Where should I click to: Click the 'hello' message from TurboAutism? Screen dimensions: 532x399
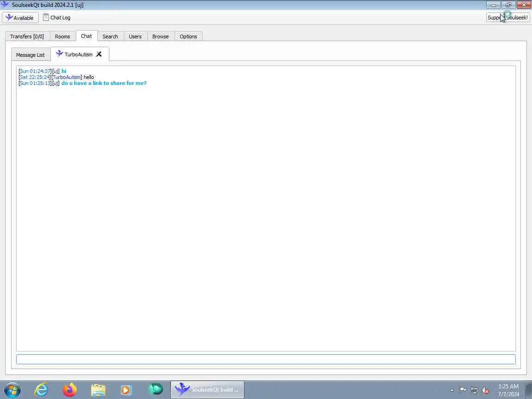[89, 77]
